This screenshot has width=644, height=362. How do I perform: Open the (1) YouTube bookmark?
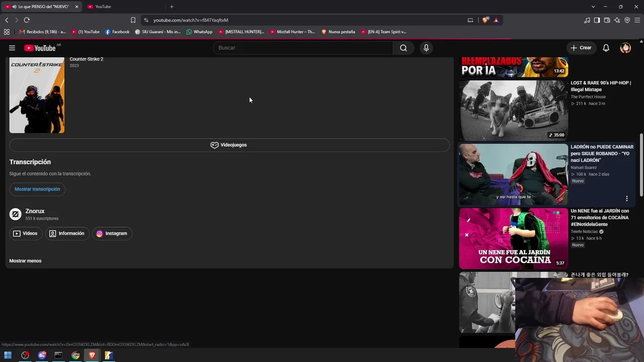(x=86, y=32)
